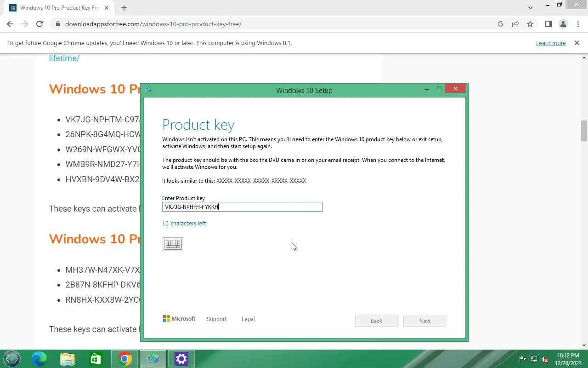Viewport: 588px width, 368px height.
Task: Toggle Chrome side panel
Action: point(548,24)
